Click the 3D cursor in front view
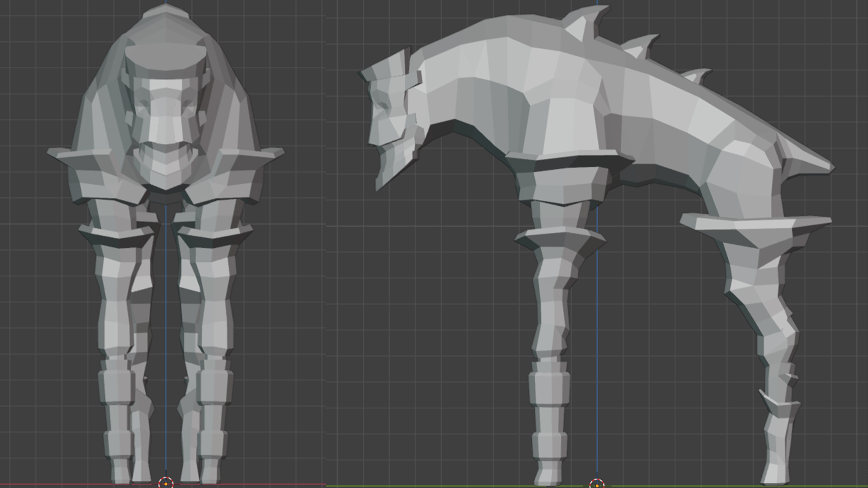 point(166,483)
